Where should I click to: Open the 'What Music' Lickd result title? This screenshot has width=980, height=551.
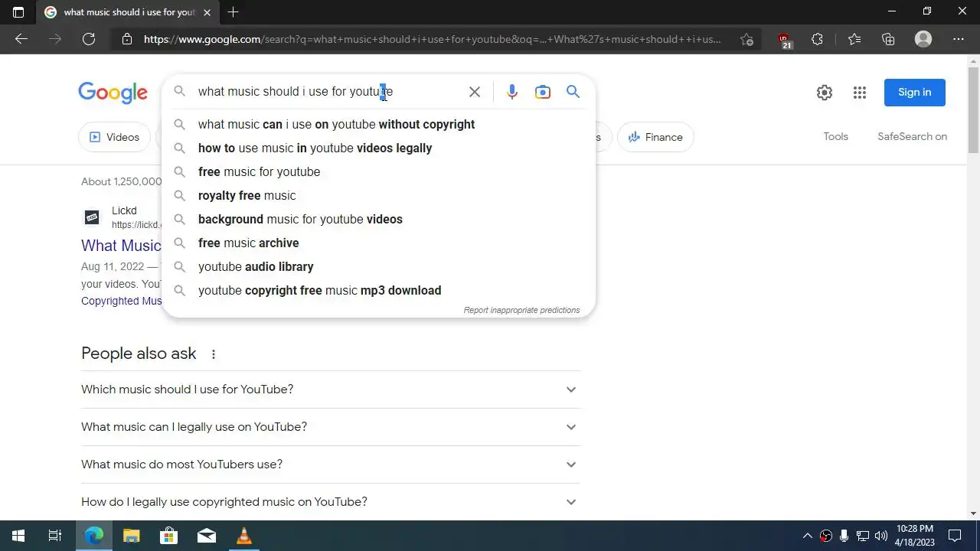[121, 246]
